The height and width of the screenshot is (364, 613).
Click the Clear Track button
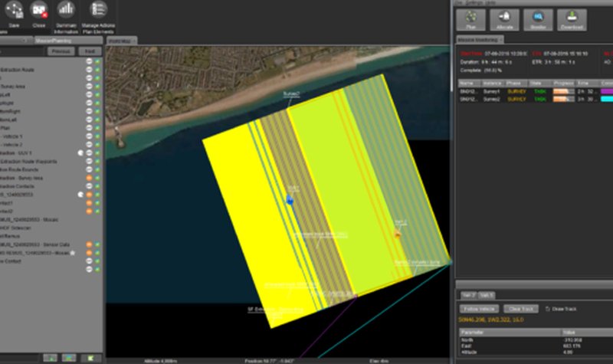(x=521, y=309)
